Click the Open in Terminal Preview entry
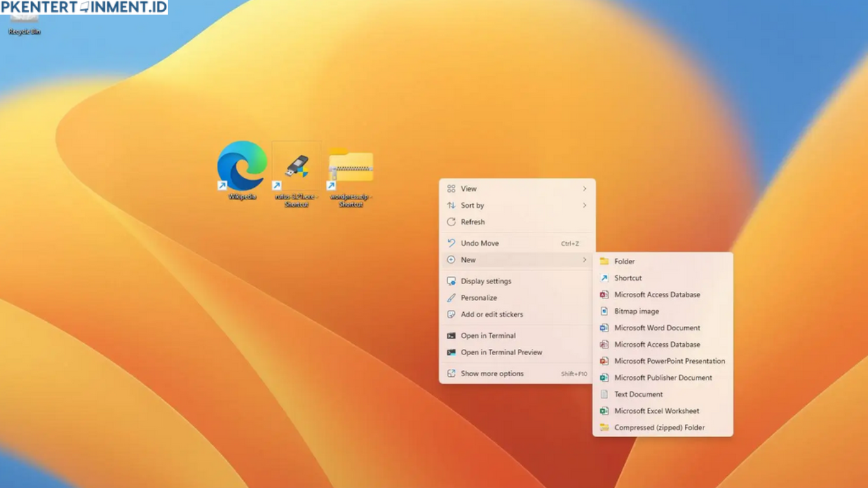 [x=517, y=352]
